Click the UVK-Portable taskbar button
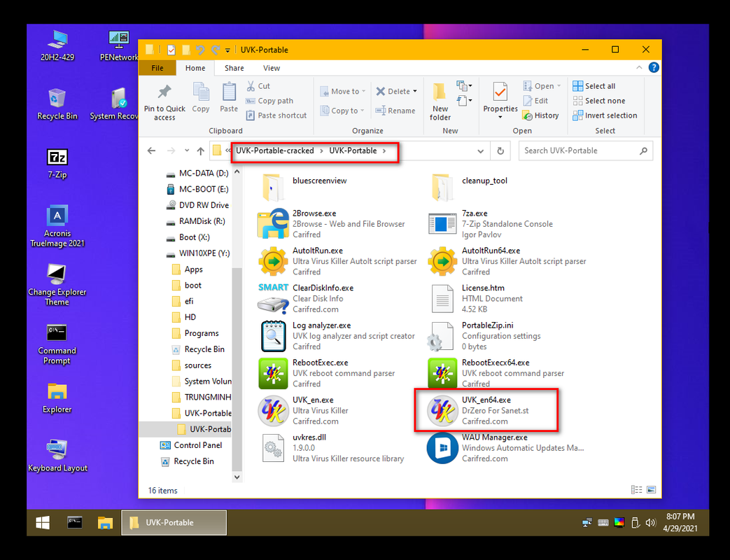The width and height of the screenshot is (730, 560). [x=174, y=523]
